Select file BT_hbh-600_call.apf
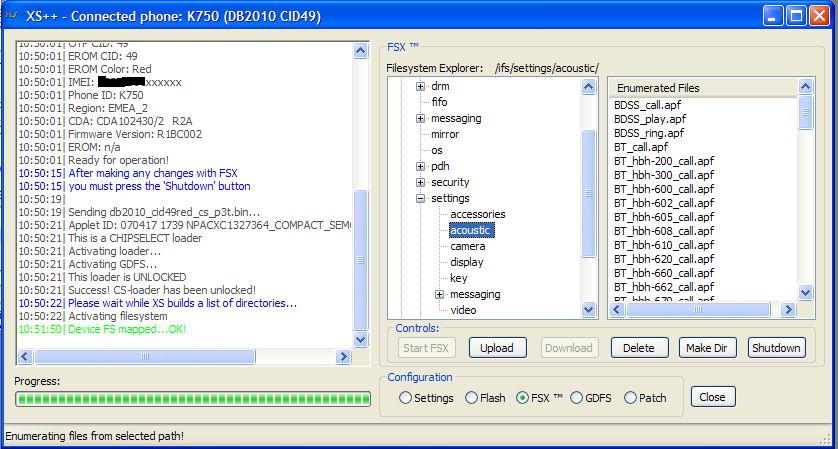Viewport: 838px width, 449px height. click(664, 189)
